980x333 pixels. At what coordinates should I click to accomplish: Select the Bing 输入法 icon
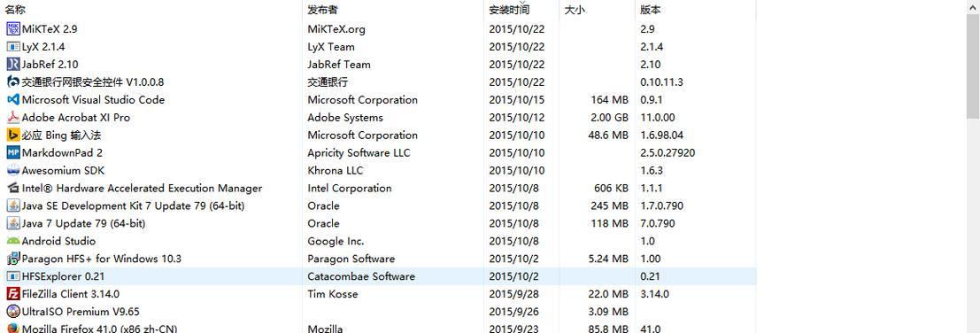point(13,135)
